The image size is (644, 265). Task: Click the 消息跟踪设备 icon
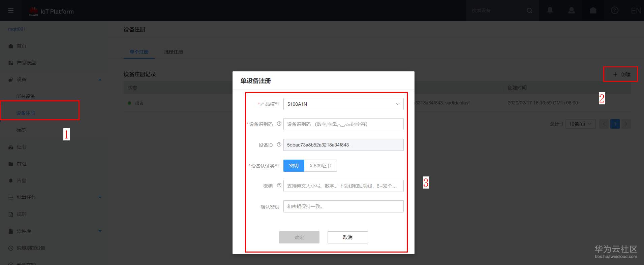click(x=11, y=248)
